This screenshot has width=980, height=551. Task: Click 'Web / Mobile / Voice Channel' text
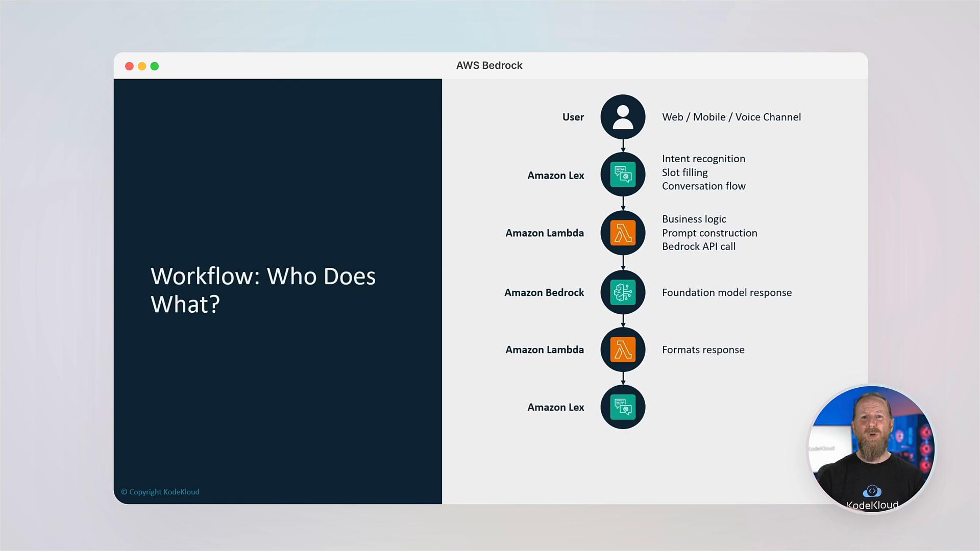pyautogui.click(x=731, y=117)
